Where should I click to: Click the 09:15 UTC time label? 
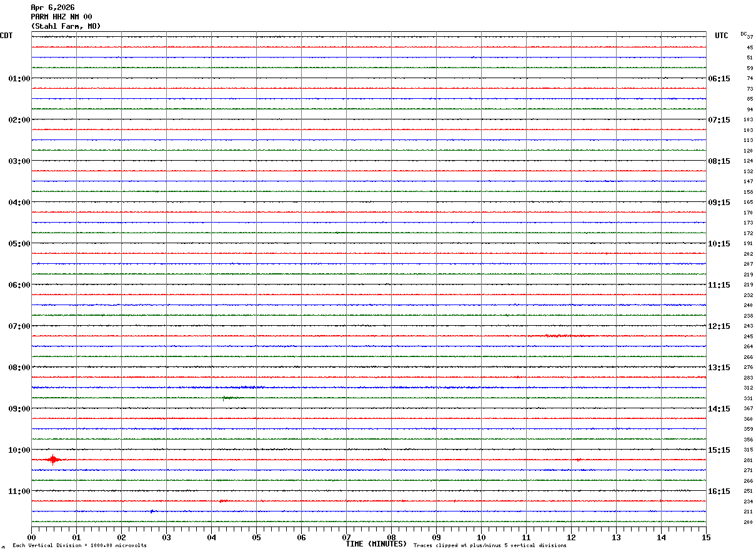coord(719,203)
